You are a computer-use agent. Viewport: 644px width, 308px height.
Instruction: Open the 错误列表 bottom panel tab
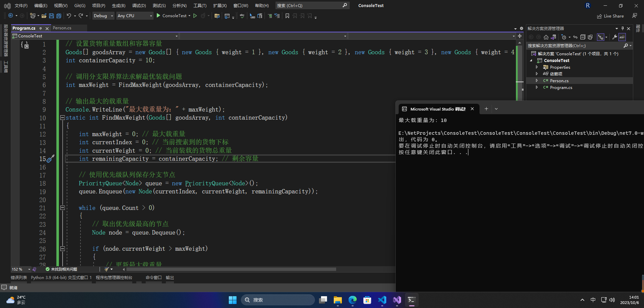[x=19, y=278]
